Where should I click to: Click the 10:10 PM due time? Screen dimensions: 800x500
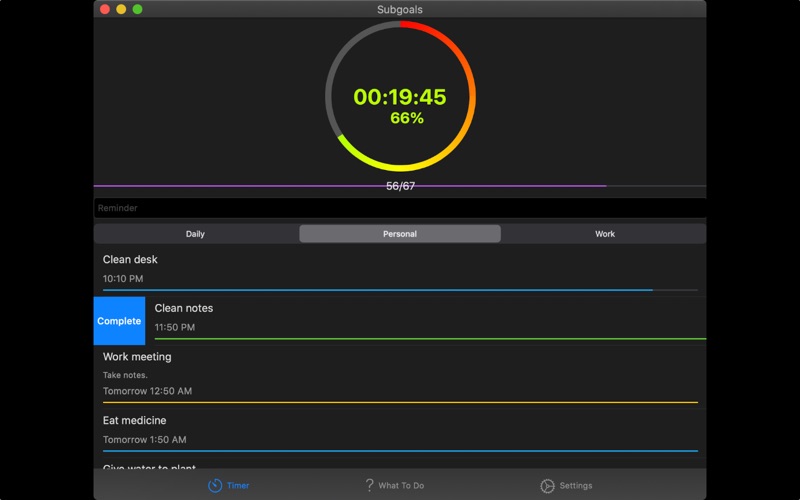(123, 279)
